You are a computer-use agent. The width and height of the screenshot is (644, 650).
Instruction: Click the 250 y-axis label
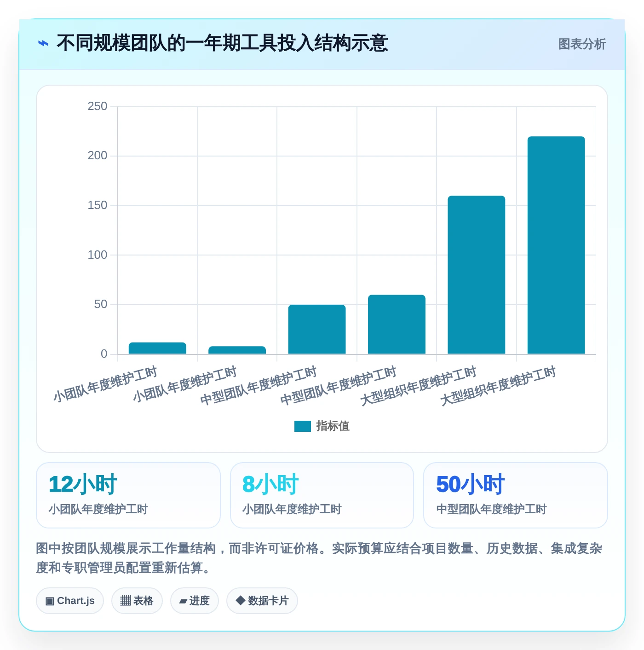(x=97, y=106)
